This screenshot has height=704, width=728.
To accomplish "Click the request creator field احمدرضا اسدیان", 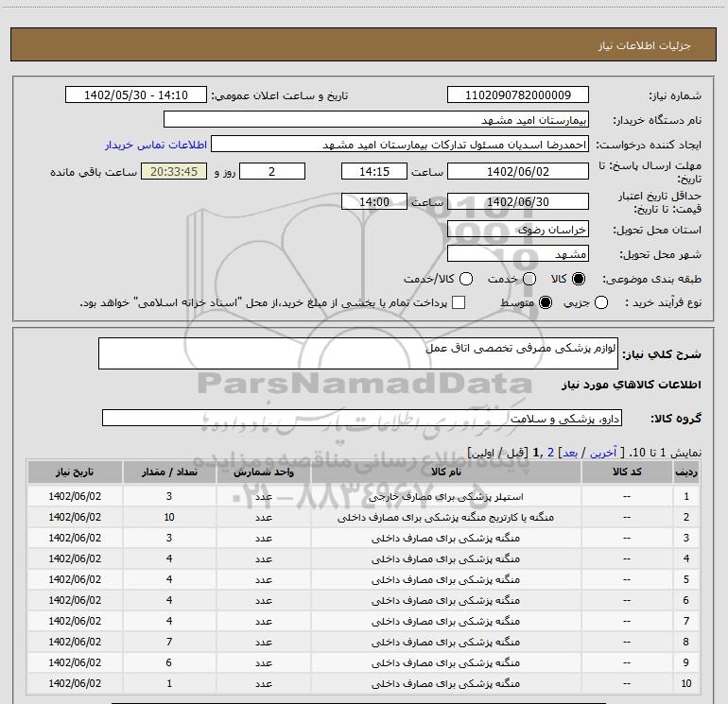I will coord(400,144).
